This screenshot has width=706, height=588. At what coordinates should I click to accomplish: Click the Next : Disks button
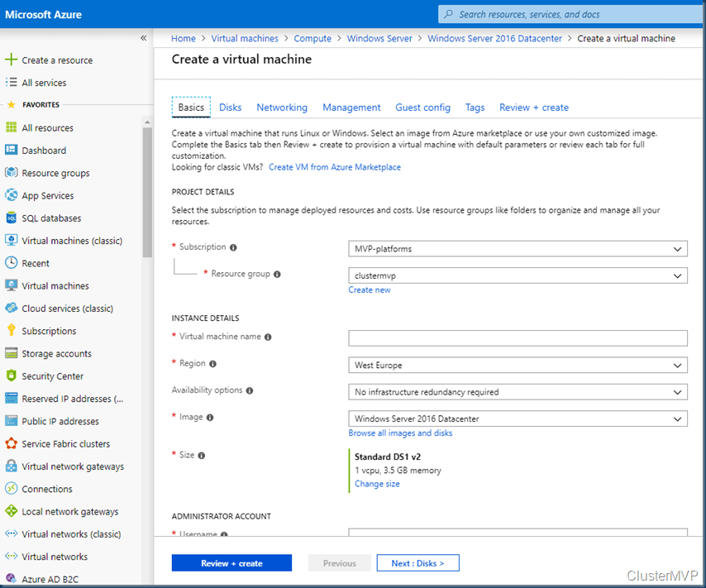417,562
